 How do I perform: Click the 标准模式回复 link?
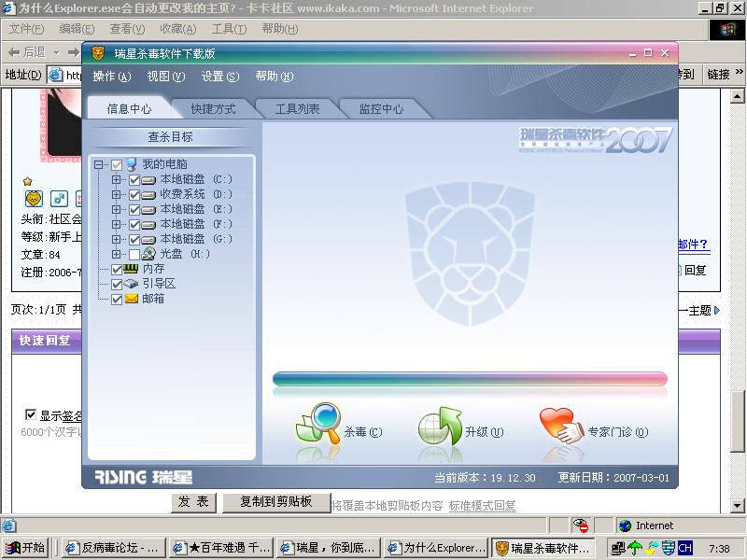coord(482,505)
